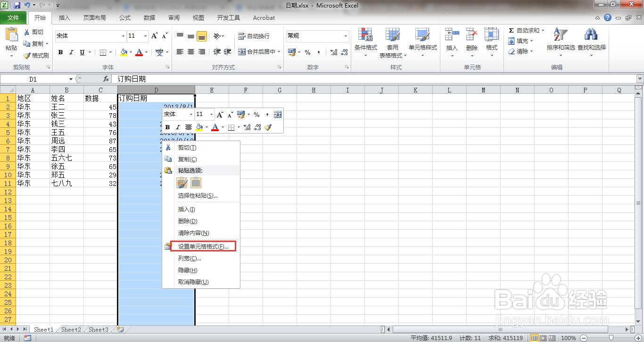Select the Format Painter button
The width and height of the screenshot is (644, 342).
(x=36, y=55)
